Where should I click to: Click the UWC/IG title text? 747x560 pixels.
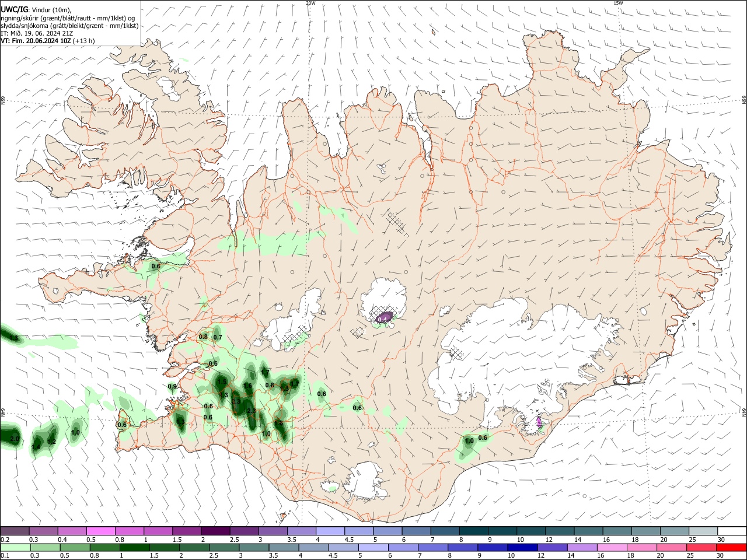(x=15, y=9)
